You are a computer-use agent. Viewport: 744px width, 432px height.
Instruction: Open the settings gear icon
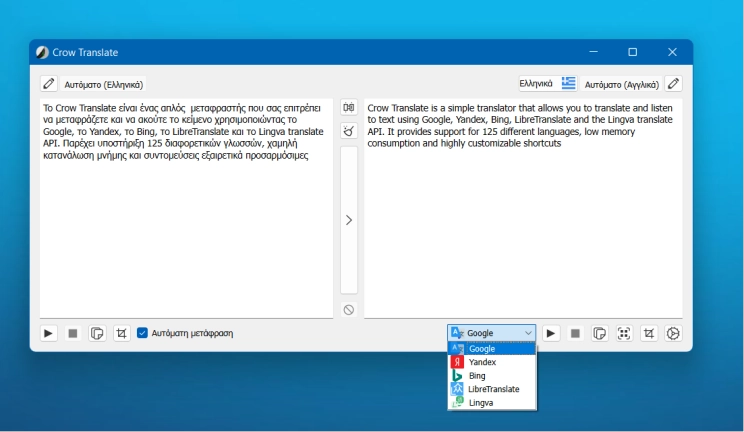coord(673,333)
